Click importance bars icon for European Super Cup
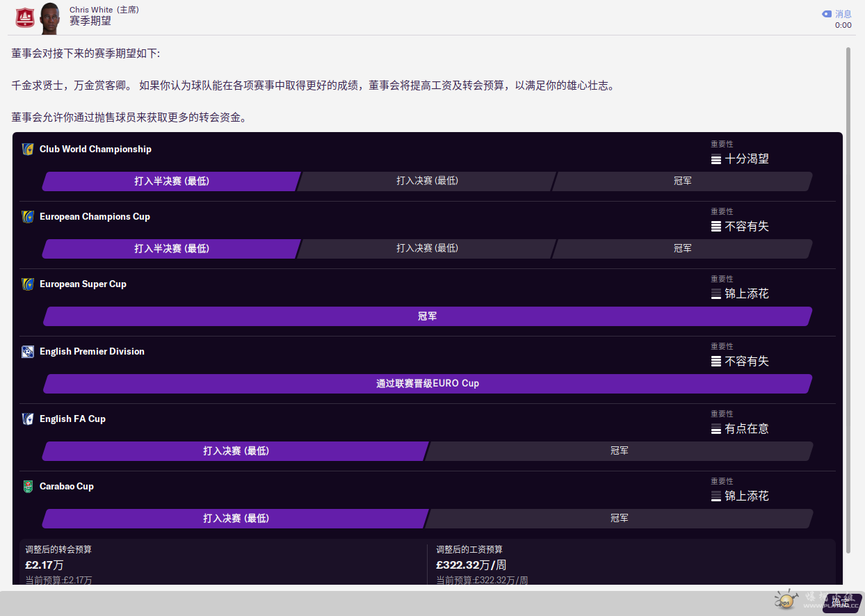This screenshot has width=865, height=616. point(716,294)
